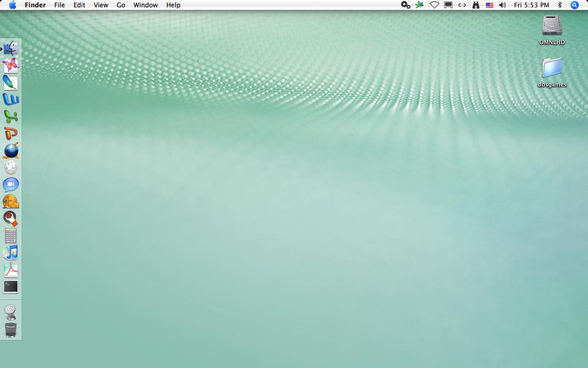Open the Apple menu
Image resolution: width=588 pixels, height=368 pixels.
13,5
